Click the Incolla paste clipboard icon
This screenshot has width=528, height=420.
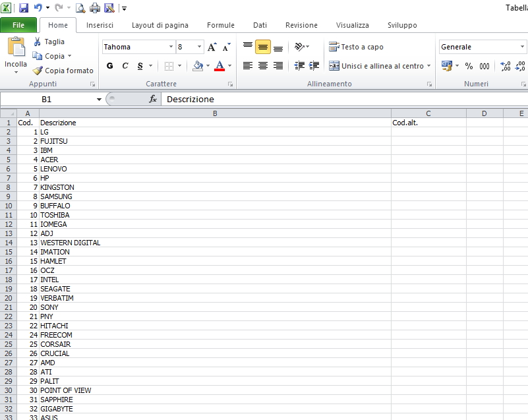pos(16,47)
